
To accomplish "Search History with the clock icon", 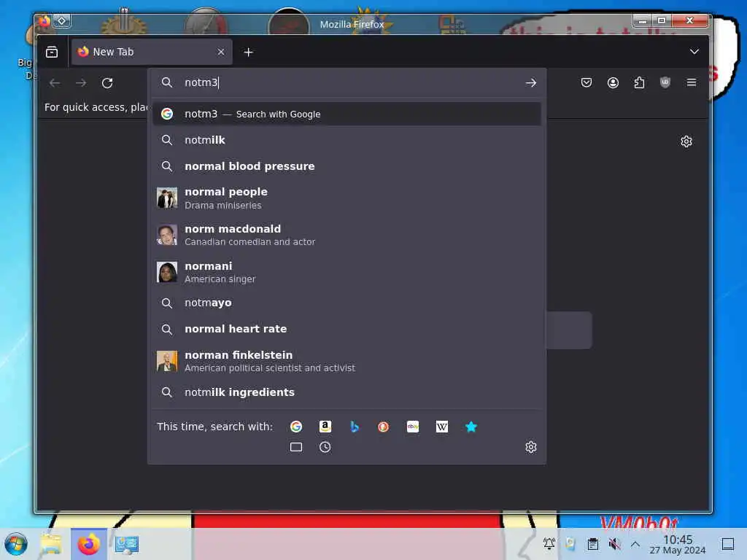I will [325, 447].
